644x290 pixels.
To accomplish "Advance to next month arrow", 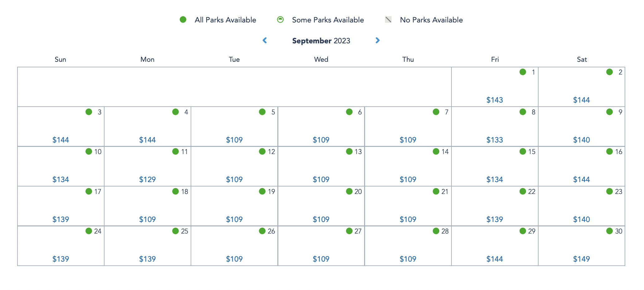I will pyautogui.click(x=378, y=41).
